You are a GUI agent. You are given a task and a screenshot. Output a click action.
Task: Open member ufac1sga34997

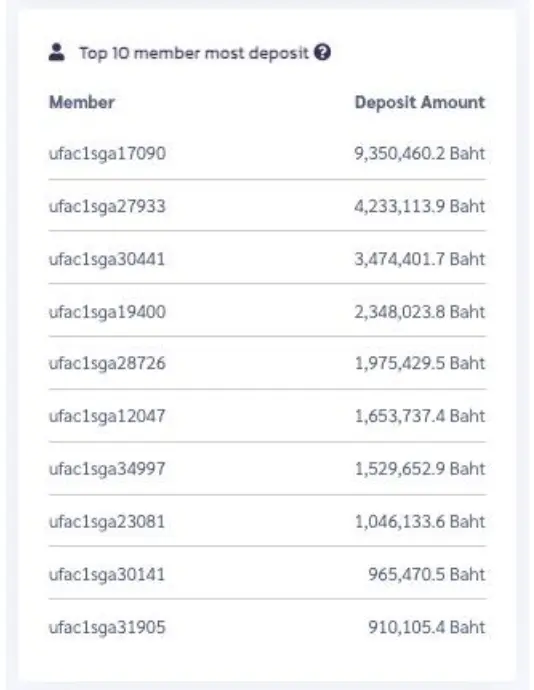click(x=107, y=469)
